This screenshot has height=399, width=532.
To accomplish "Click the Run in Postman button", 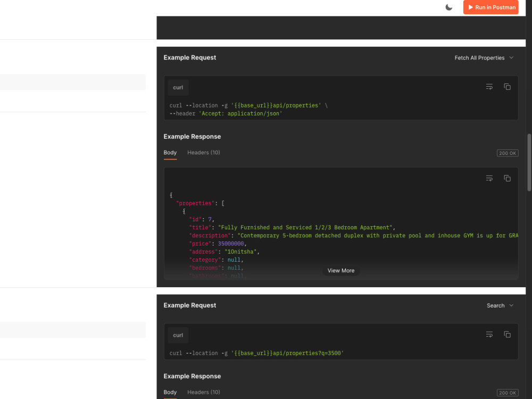I will point(491,7).
